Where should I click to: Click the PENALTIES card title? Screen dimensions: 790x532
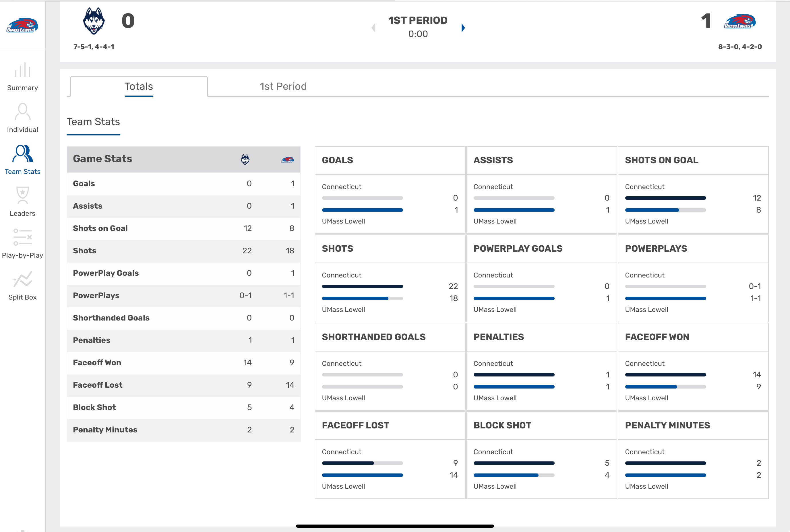click(499, 337)
